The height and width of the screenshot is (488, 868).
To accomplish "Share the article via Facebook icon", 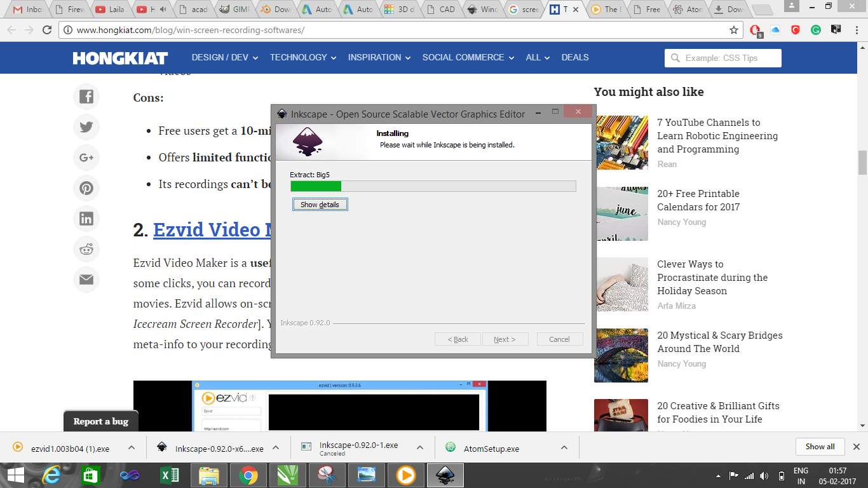I will [86, 97].
